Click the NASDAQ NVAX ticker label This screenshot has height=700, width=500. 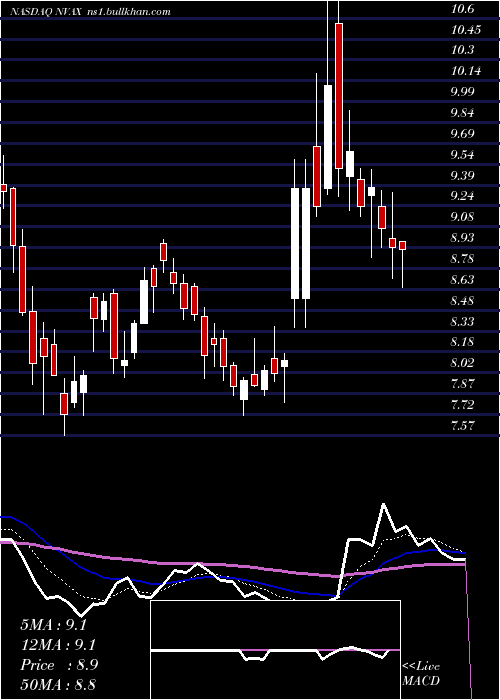46,12
